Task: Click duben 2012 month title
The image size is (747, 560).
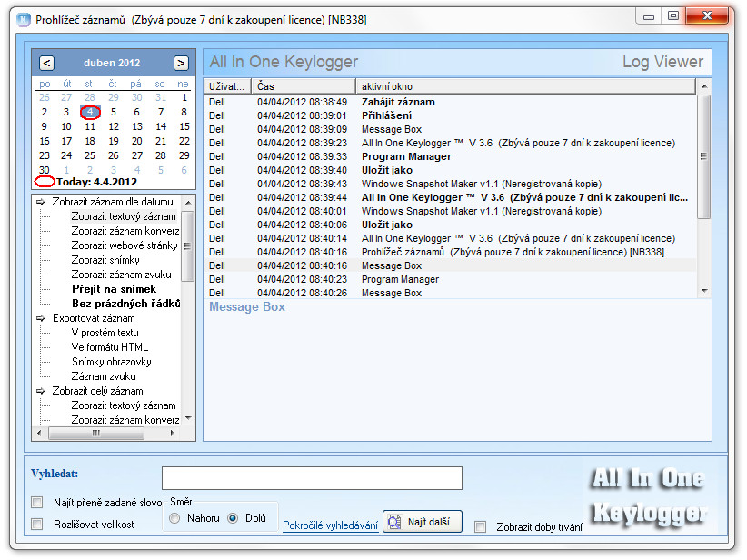Action: 112,63
